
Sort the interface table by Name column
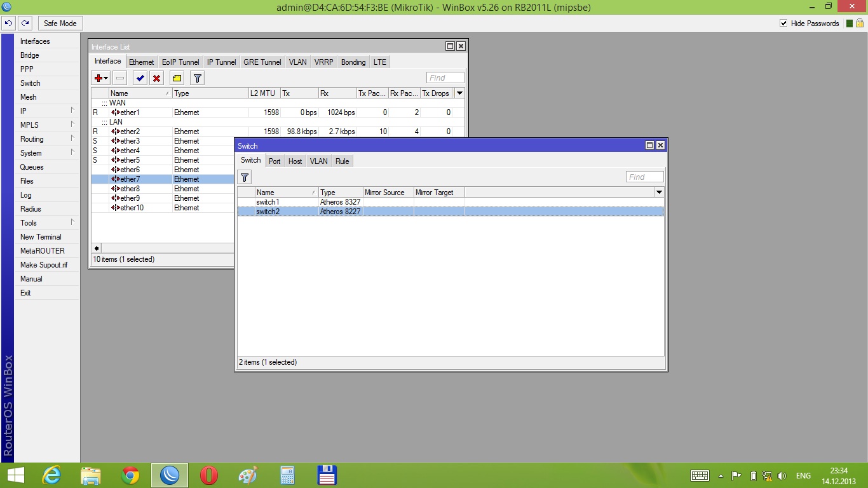coord(137,93)
